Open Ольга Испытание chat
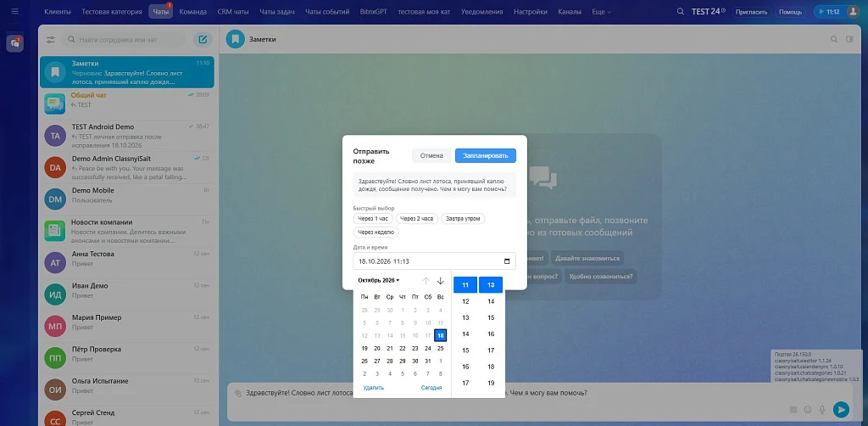This screenshot has height=426, width=868. 127,390
